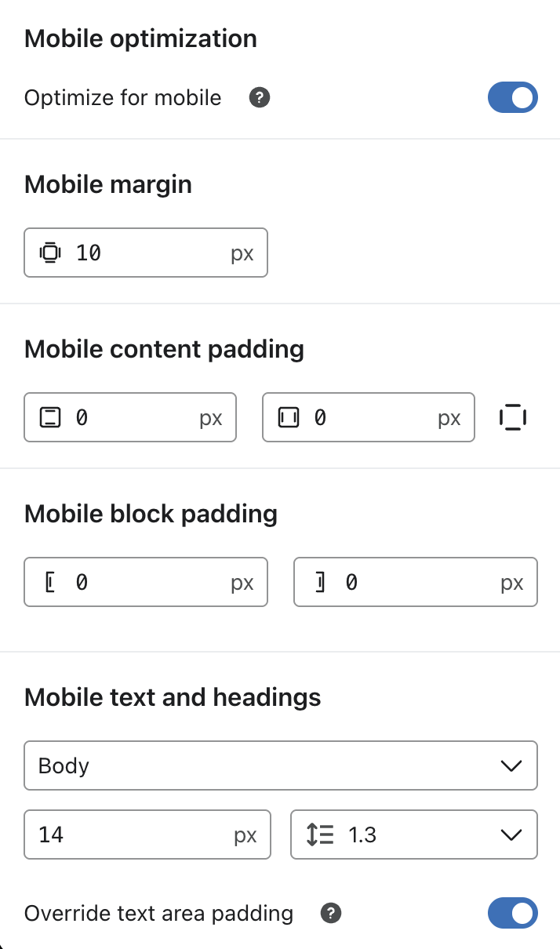Click the top padding icon in content padding field
The height and width of the screenshot is (949, 560).
point(50,417)
